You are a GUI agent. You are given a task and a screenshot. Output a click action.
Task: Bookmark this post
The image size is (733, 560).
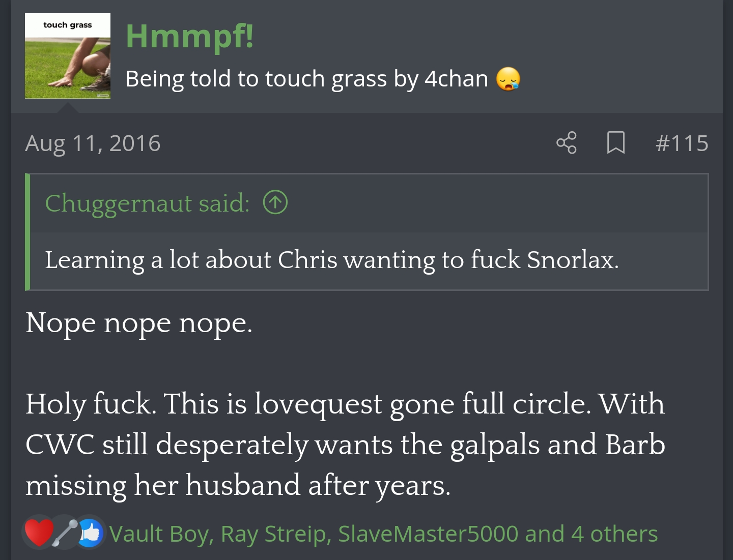click(x=615, y=142)
